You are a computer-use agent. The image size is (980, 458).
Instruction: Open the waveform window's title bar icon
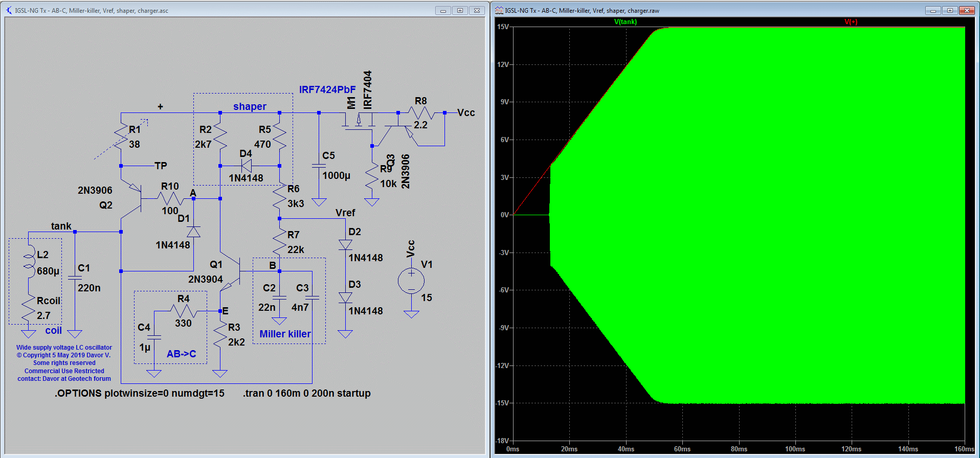coord(499,10)
